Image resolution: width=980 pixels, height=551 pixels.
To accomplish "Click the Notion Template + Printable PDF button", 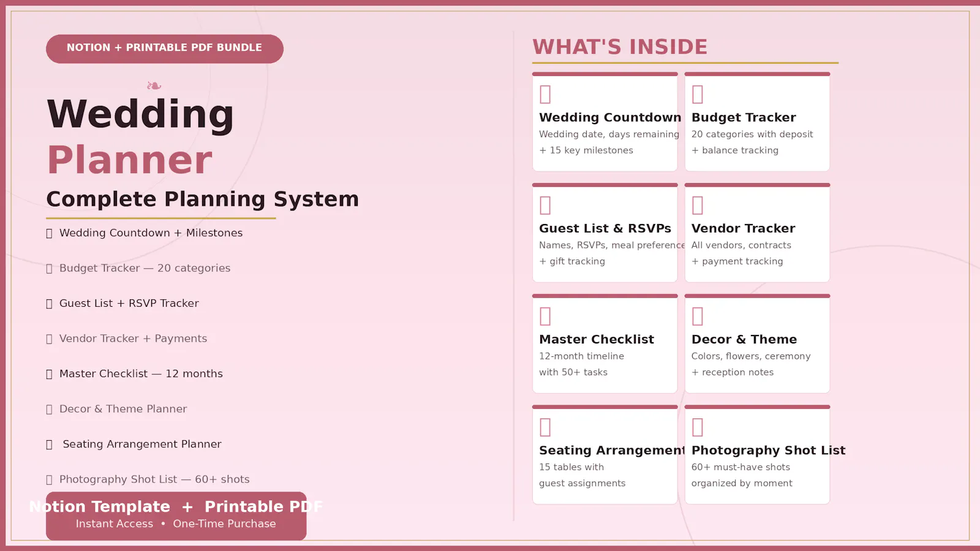I will click(x=176, y=515).
